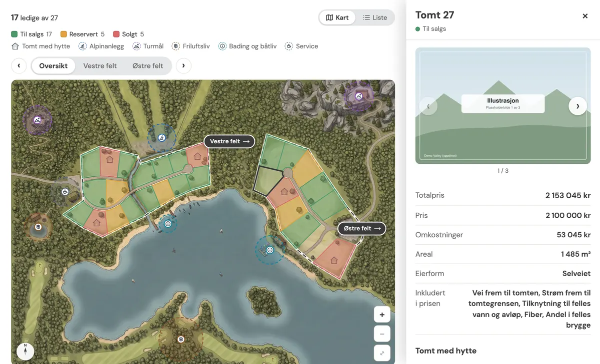Click the Service legend icon
600x364 pixels.
point(289,46)
